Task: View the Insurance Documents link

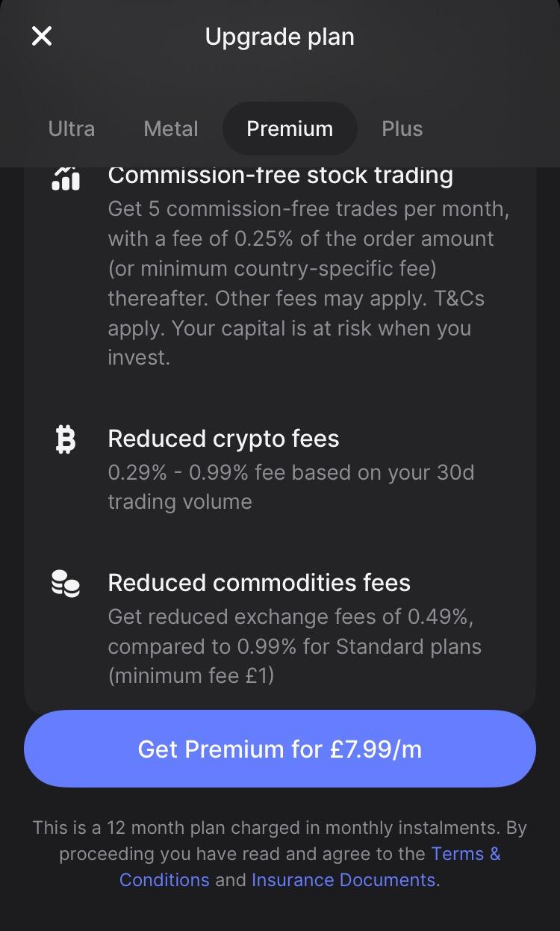Action: point(343,879)
